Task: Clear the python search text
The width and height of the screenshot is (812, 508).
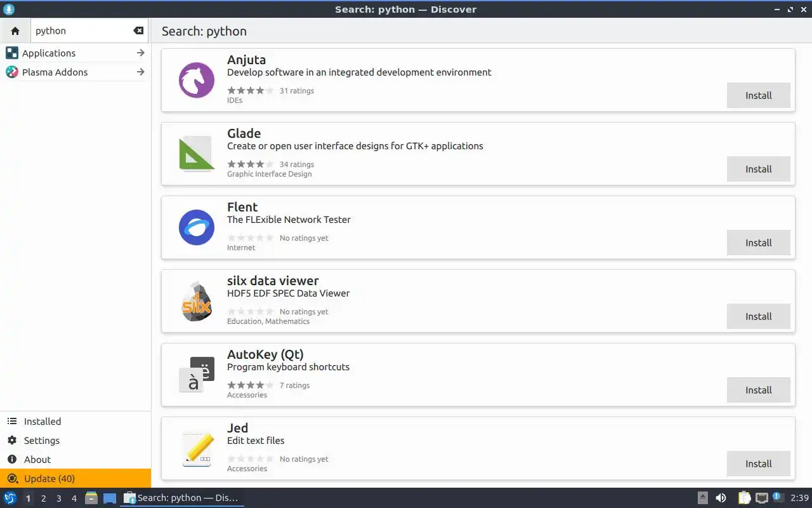Action: (x=138, y=30)
